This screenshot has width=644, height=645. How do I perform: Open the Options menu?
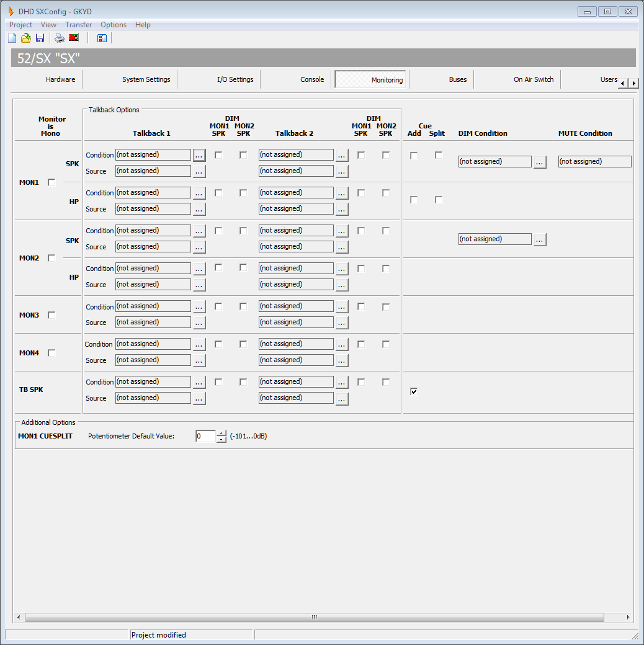[114, 25]
